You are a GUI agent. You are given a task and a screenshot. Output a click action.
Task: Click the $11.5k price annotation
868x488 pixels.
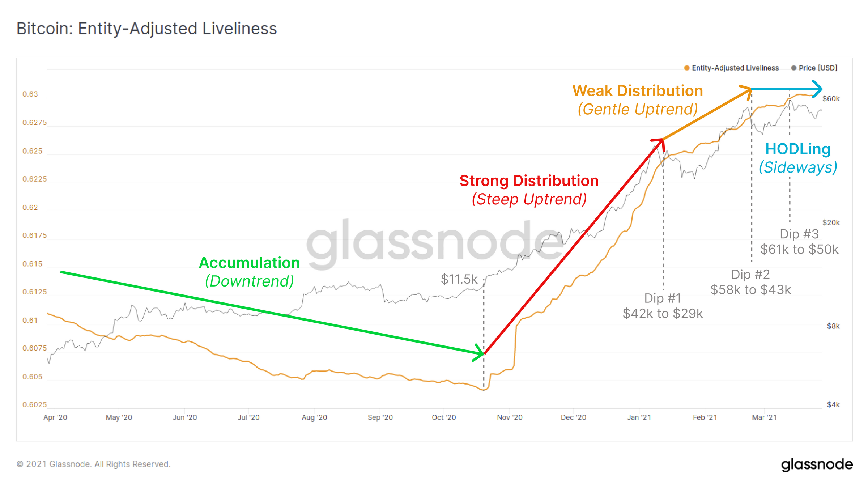459,279
